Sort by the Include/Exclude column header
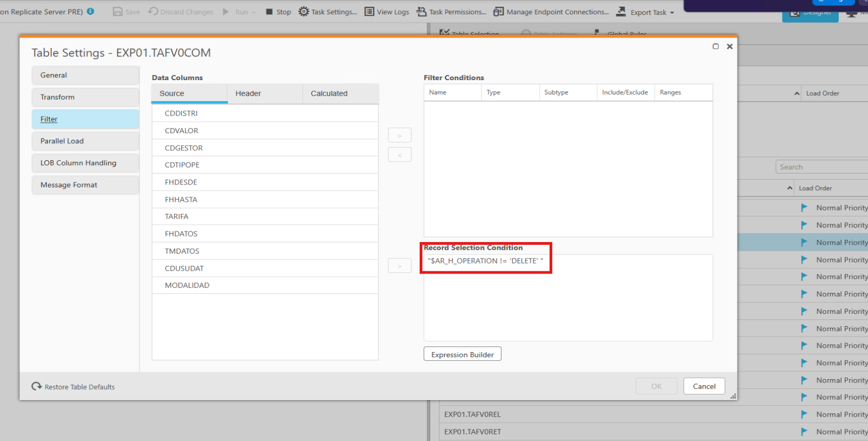This screenshot has width=868, height=441. pos(626,92)
